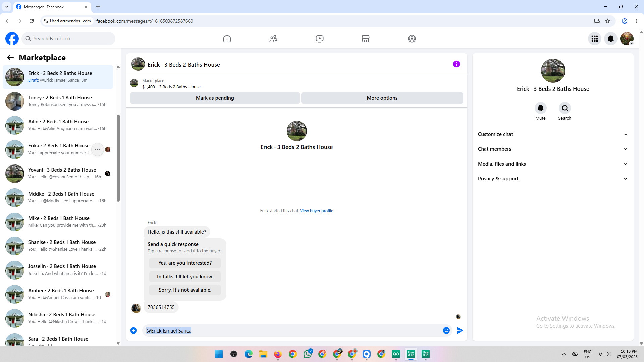Click the send message arrow icon
Viewport: 644px width, 362px height.
[x=460, y=330]
